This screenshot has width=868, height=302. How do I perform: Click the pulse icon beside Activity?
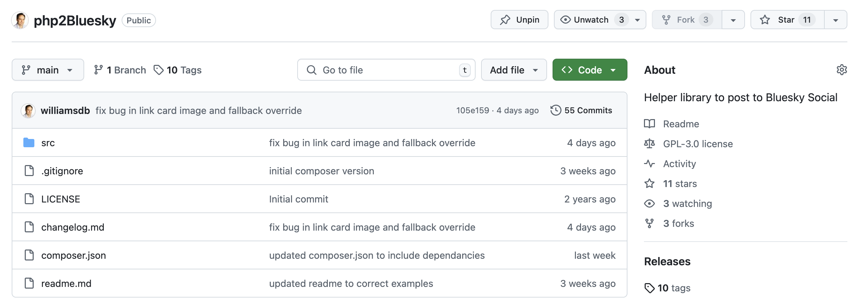649,164
